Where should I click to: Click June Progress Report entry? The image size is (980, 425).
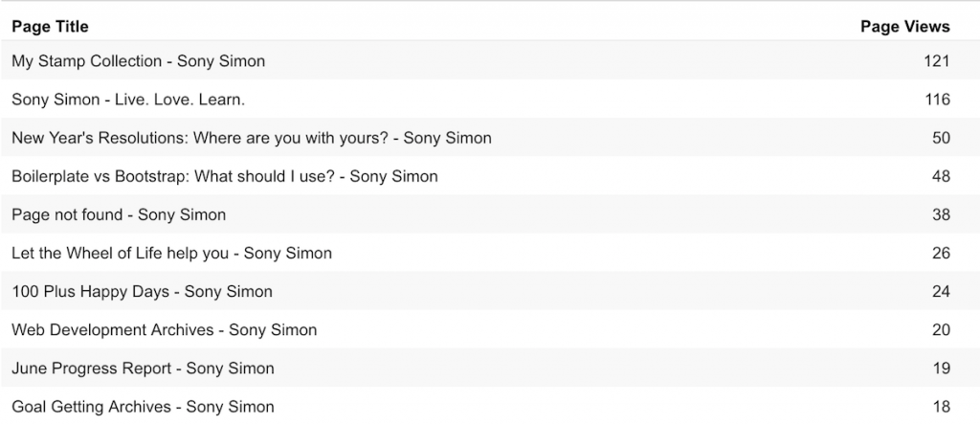tap(143, 369)
